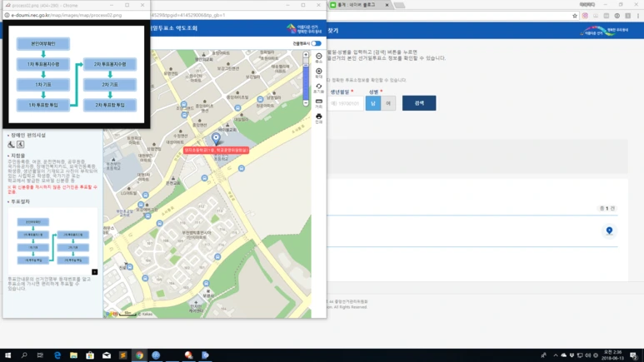Click the pink extension icon in Chrome toolbar

[585, 16]
